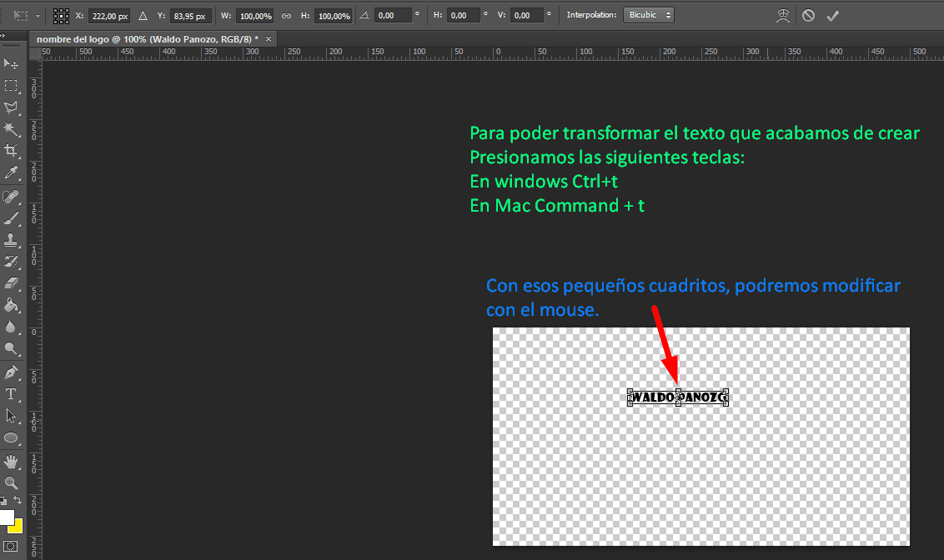
Task: Select the Polygonal Lasso tool
Action: 11,107
